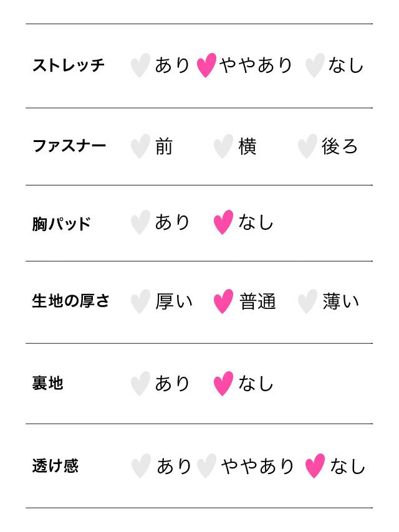Screen dimensions: 399x532
Task: Tap the gray heart for 裏地 あり
Action: 141,384
